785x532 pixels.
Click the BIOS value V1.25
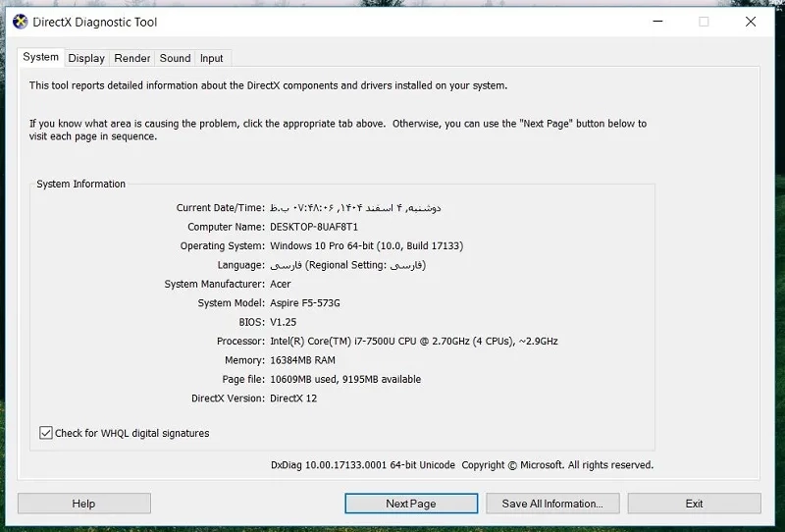pyautogui.click(x=284, y=322)
